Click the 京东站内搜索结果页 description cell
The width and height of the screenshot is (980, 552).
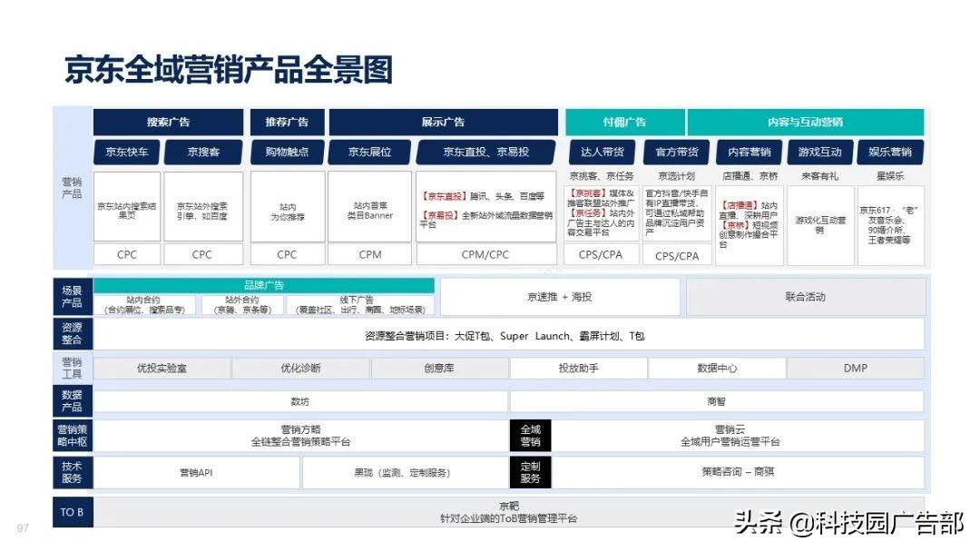(x=127, y=207)
